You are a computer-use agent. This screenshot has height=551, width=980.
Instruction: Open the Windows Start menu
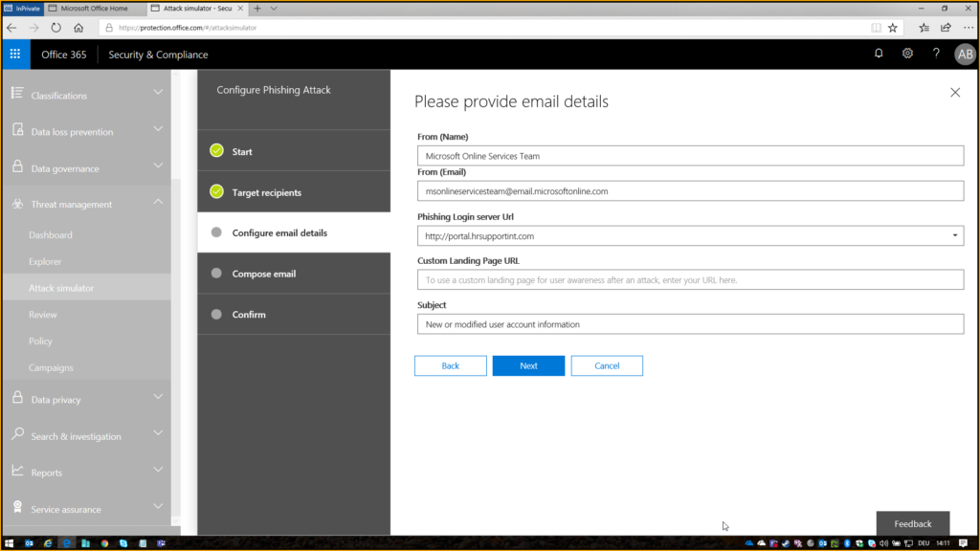(x=10, y=543)
